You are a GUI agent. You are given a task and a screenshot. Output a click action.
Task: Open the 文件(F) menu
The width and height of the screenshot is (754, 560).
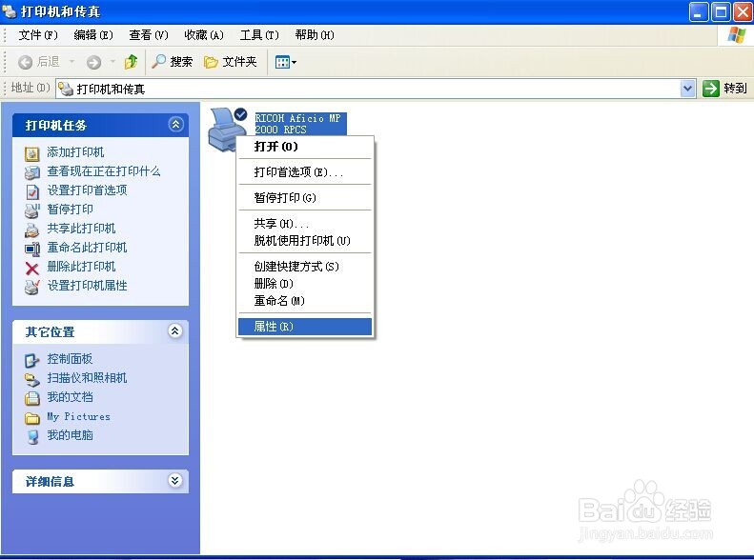coord(38,35)
